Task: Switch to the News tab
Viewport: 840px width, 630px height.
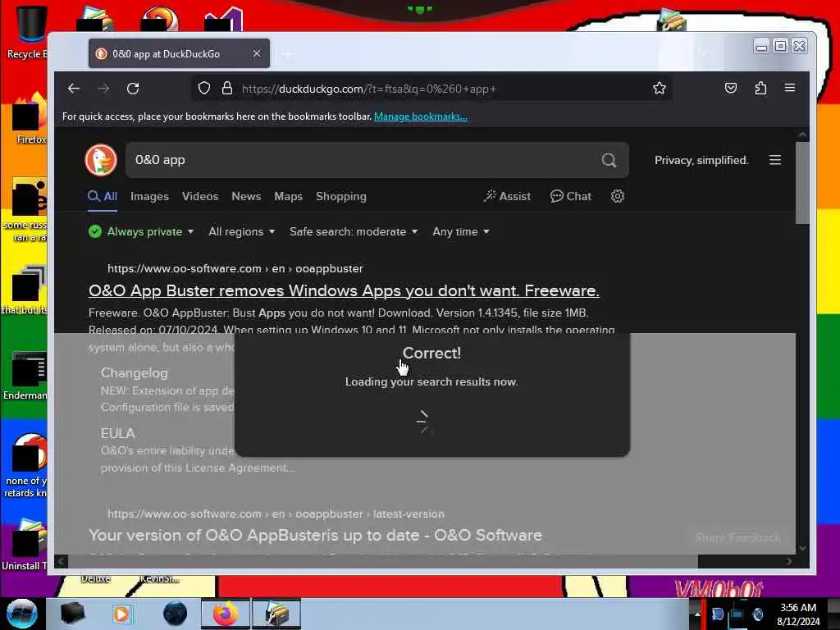Action: click(x=246, y=196)
